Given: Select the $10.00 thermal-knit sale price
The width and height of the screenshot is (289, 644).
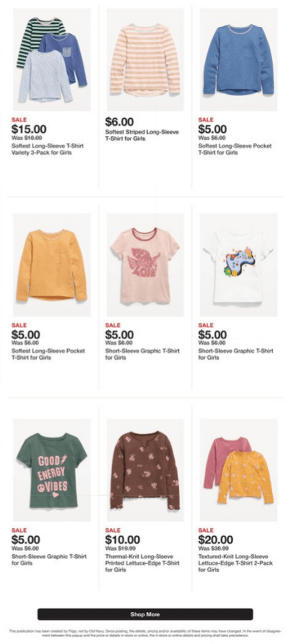Looking at the screenshot, I should coord(122,540).
